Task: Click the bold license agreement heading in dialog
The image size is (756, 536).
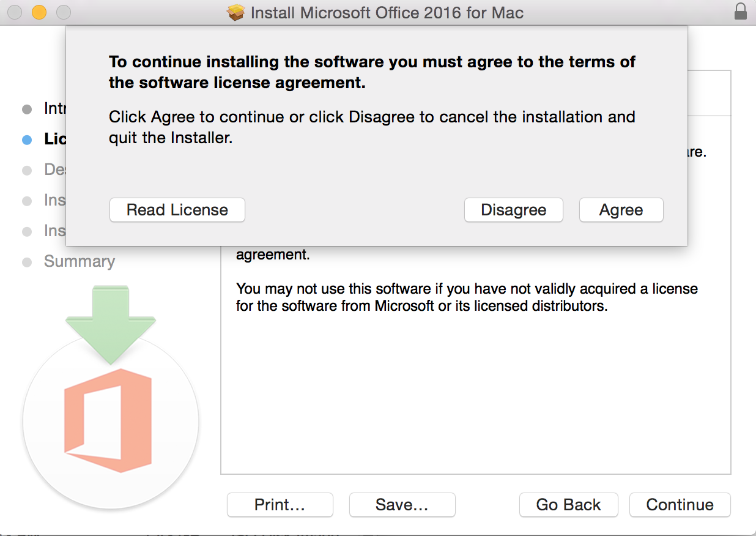Action: (372, 72)
